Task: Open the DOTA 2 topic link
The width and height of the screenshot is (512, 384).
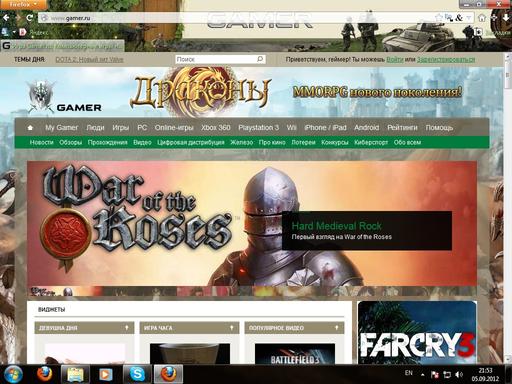Action: coord(89,59)
